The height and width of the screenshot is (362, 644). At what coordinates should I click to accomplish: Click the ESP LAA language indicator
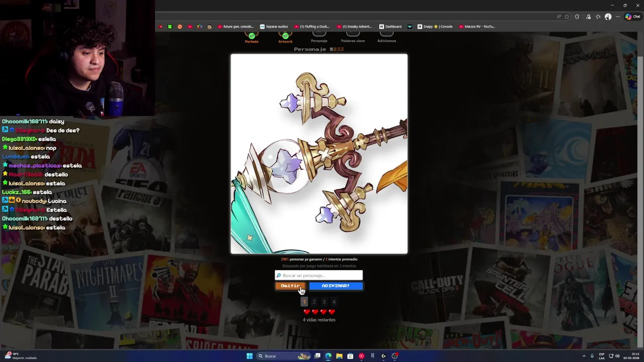[x=602, y=356]
